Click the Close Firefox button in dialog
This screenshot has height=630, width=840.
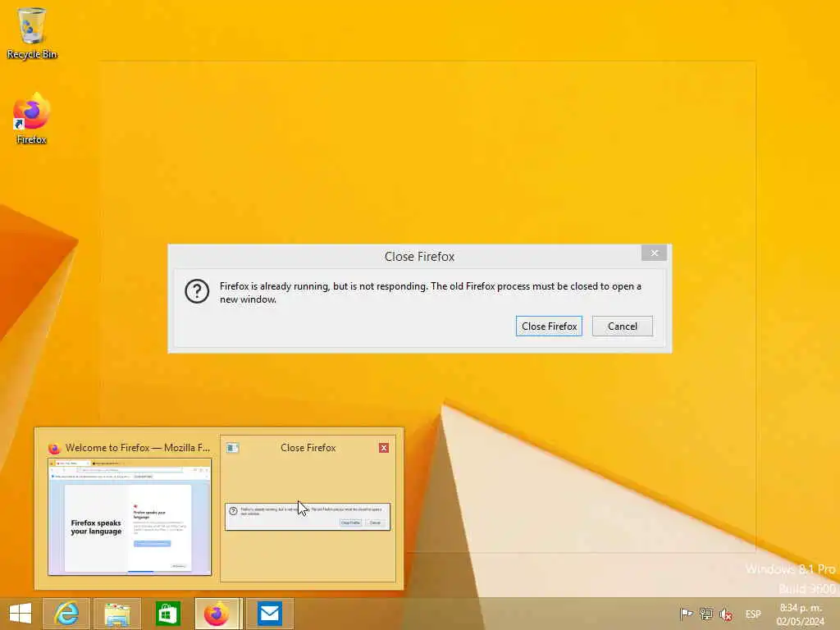coord(549,326)
